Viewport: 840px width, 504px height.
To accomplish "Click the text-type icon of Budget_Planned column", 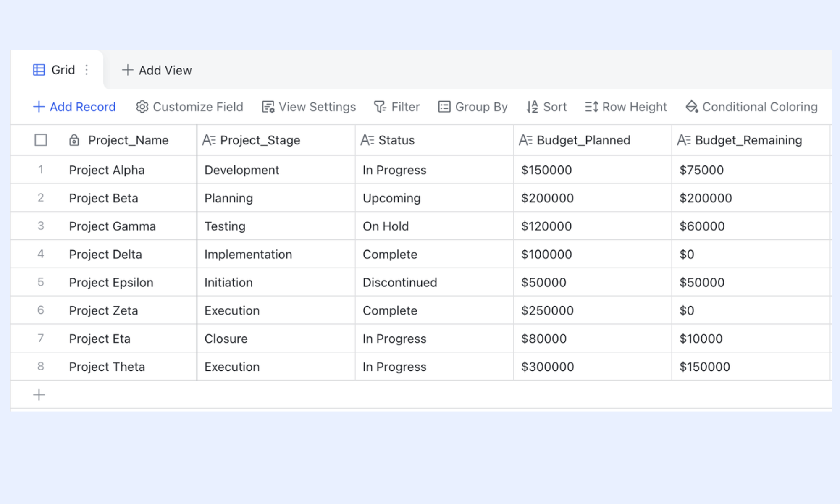I will 525,140.
